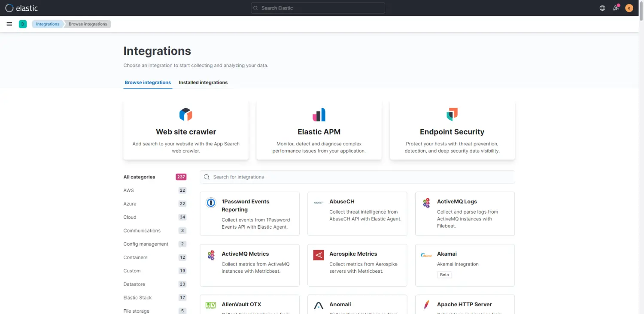Open 1Password Events Reporting title

click(245, 205)
